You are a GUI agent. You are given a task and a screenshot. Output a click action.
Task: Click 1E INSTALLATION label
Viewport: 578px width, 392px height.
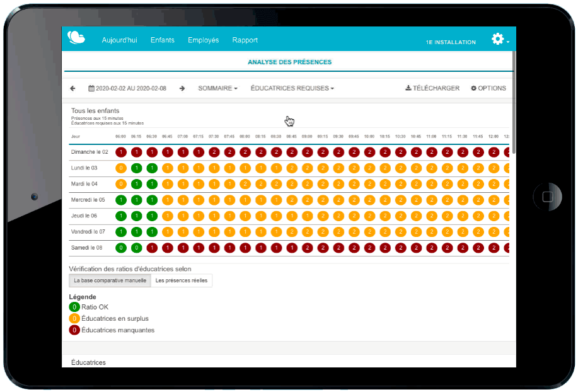tap(451, 42)
